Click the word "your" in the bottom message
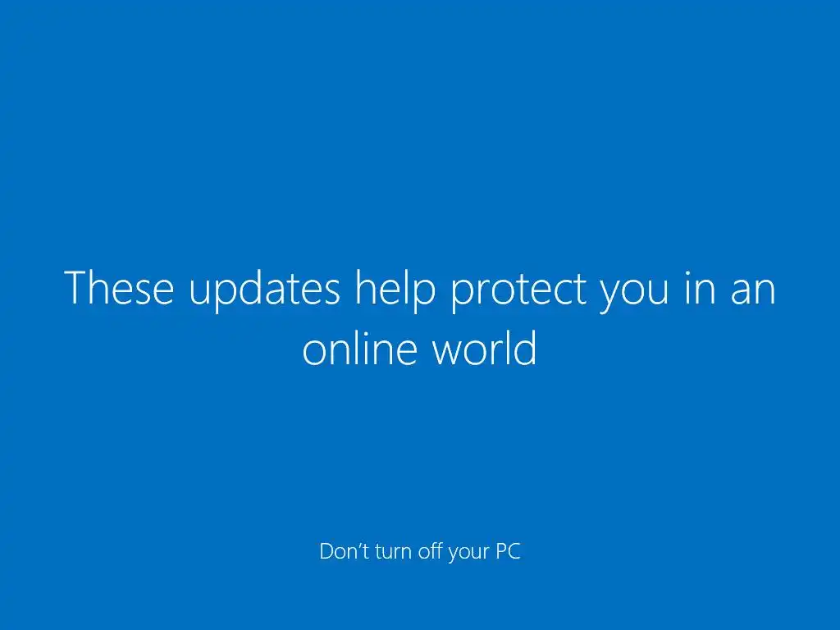Screen dimensions: 840x630 tap(468, 554)
